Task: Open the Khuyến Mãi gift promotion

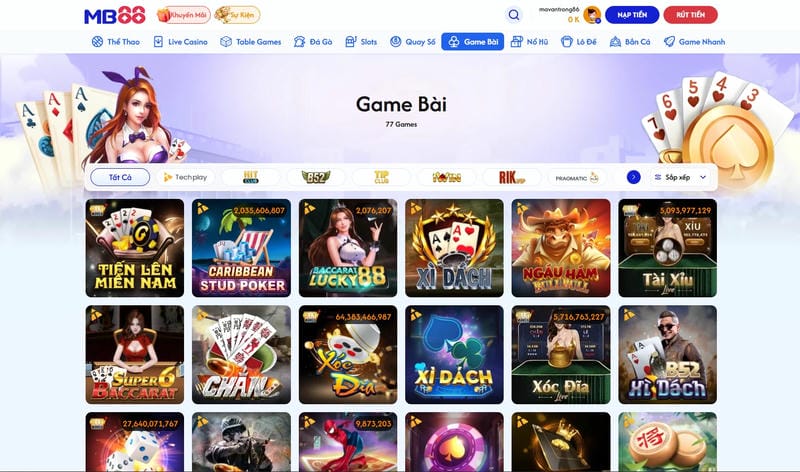Action: (x=183, y=15)
